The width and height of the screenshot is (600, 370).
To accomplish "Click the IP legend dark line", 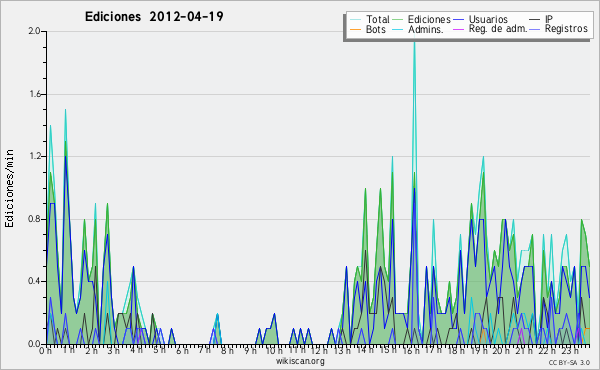I will coord(535,20).
